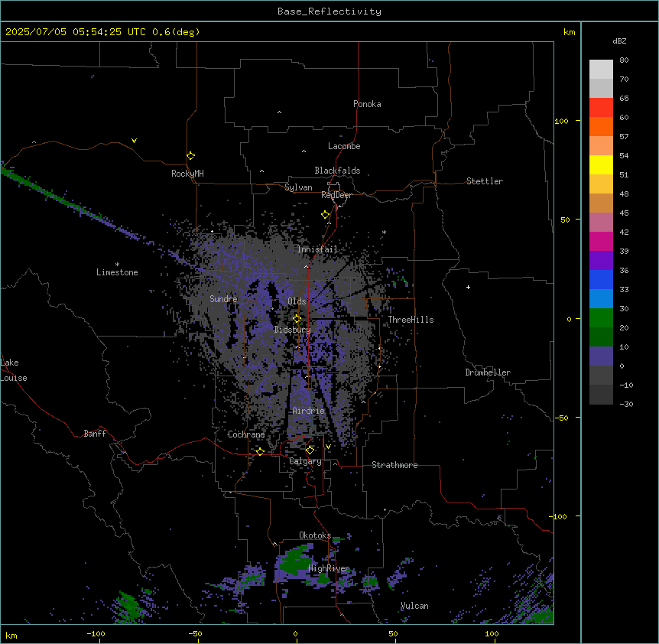Image resolution: width=659 pixels, height=644 pixels.
Task: Click the Blackfalds town label
Action: point(337,171)
